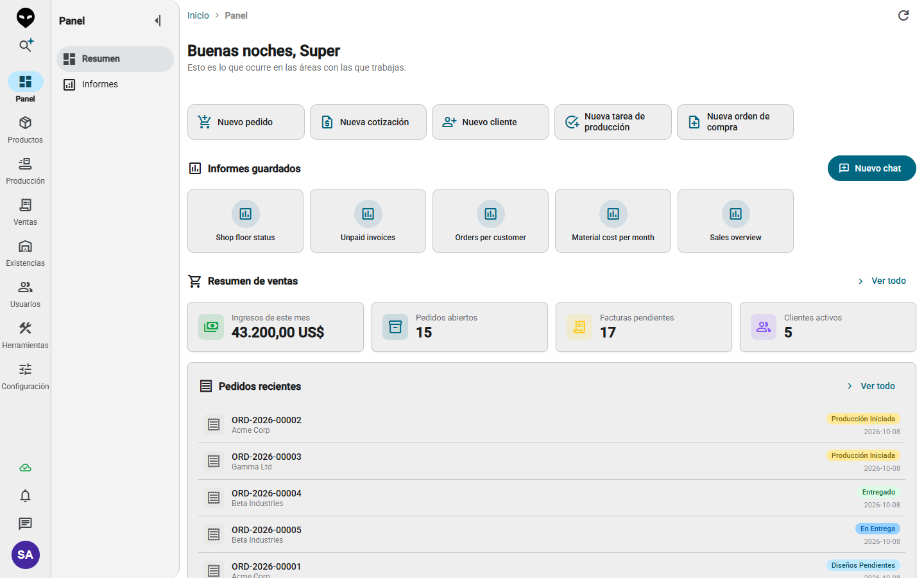
Task: Click the cloud sync status icon
Action: coord(26,468)
